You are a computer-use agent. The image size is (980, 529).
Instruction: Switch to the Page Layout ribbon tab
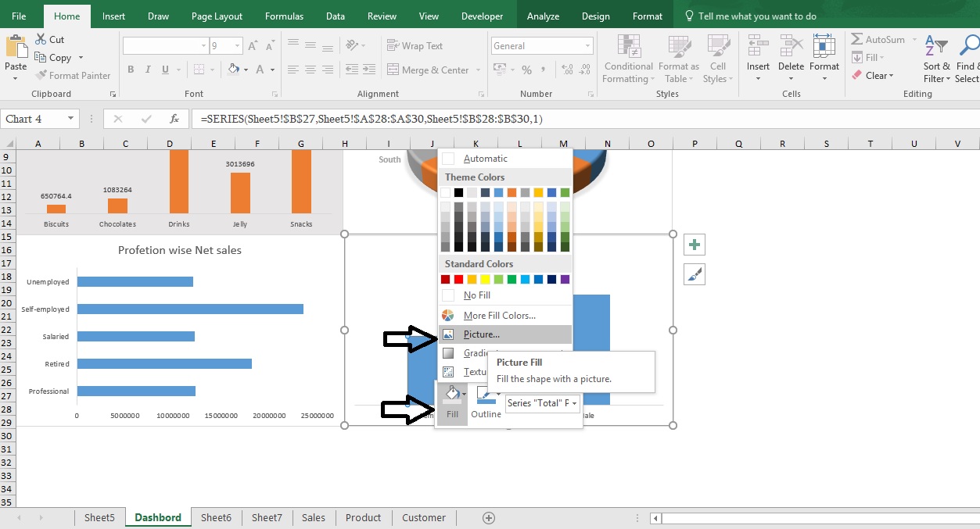(x=217, y=16)
